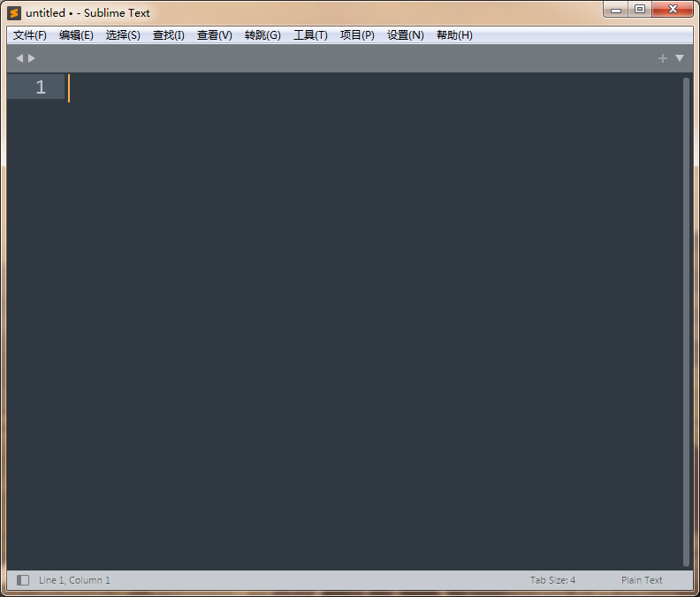Viewport: 700px width, 597px height.
Task: Open the 帮助(H) menu
Action: click(454, 35)
